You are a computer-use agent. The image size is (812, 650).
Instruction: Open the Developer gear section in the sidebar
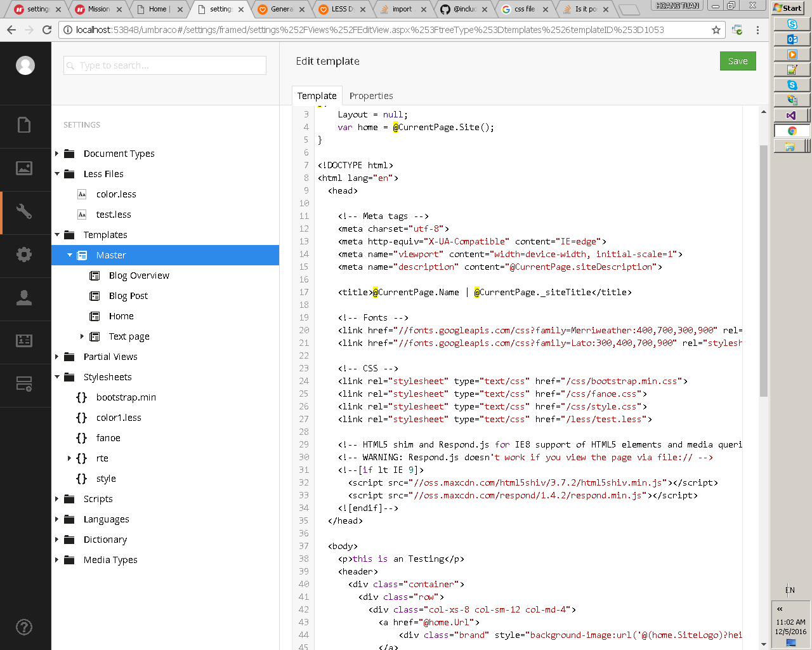pyautogui.click(x=24, y=255)
